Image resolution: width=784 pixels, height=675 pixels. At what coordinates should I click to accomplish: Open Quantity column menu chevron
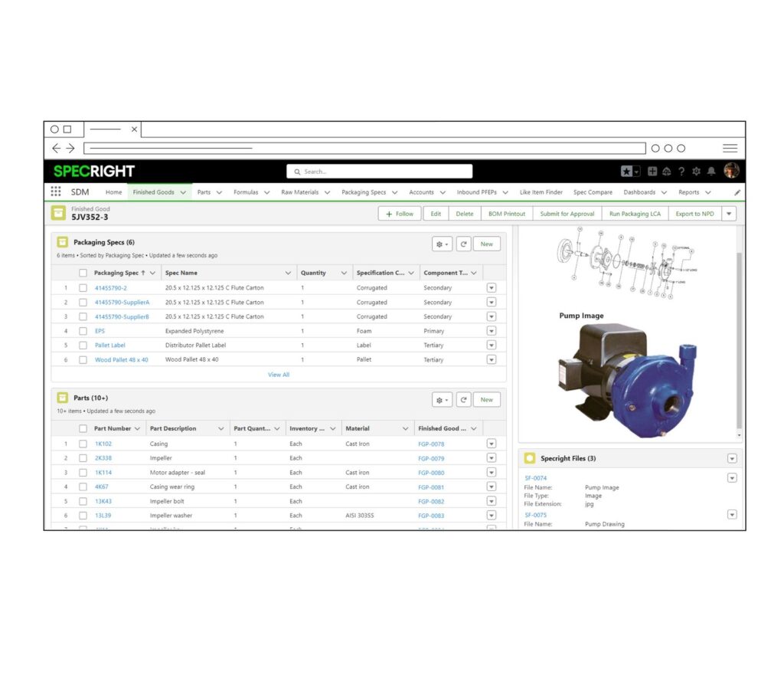(x=344, y=273)
